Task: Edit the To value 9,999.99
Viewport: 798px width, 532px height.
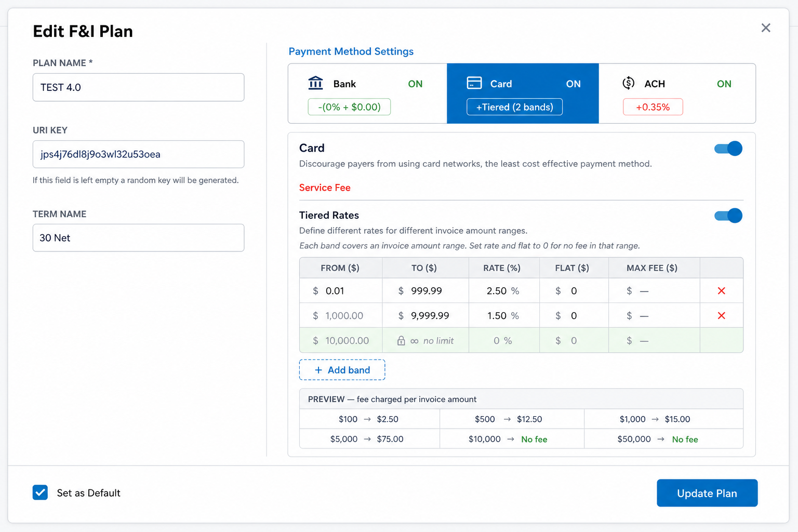Action: 425,316
